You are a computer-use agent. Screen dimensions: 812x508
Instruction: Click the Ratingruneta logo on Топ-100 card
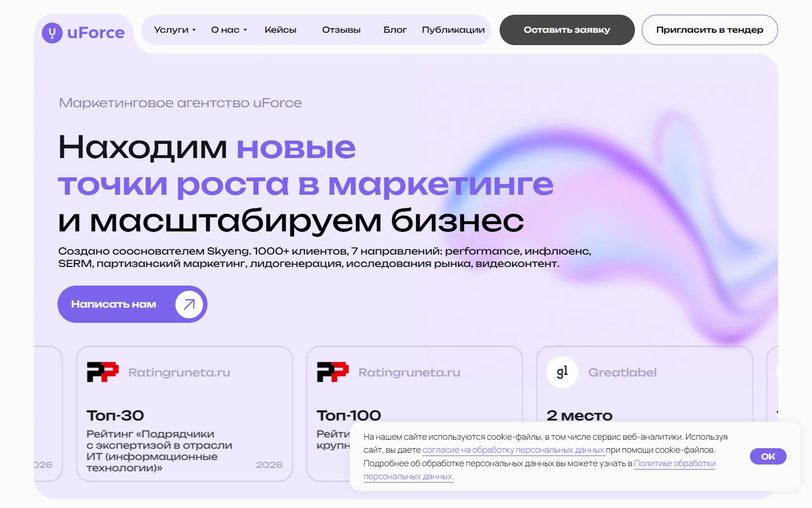click(333, 372)
